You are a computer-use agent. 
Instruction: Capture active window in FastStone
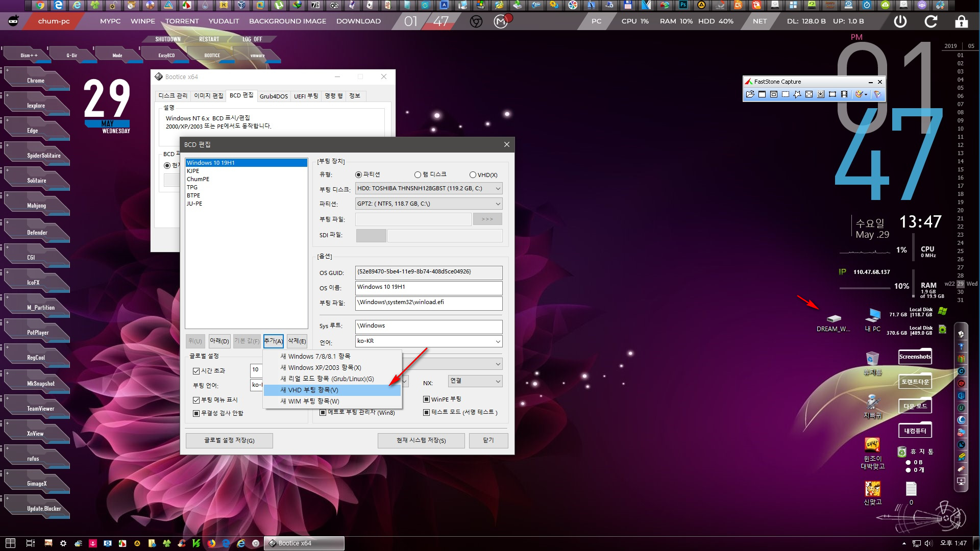[762, 94]
